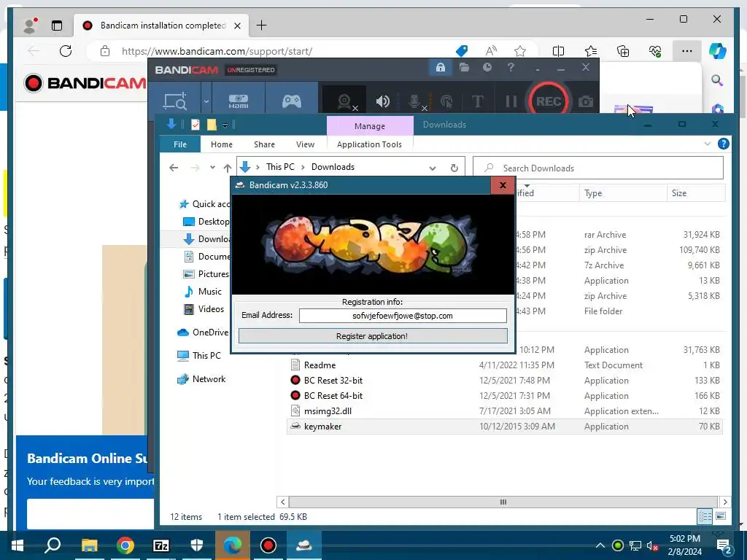Image resolution: width=747 pixels, height=560 pixels.
Task: Open Bandicam help question mark
Action: click(x=511, y=67)
